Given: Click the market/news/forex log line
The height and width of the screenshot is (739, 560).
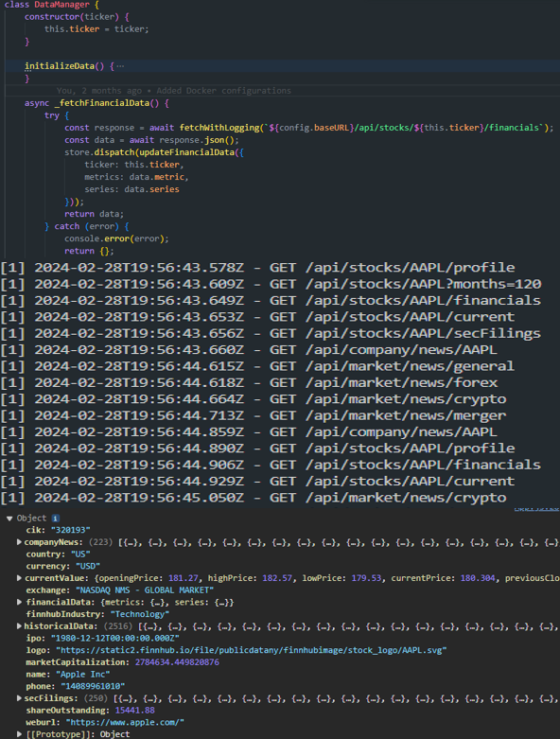Looking at the screenshot, I should click(x=249, y=382).
